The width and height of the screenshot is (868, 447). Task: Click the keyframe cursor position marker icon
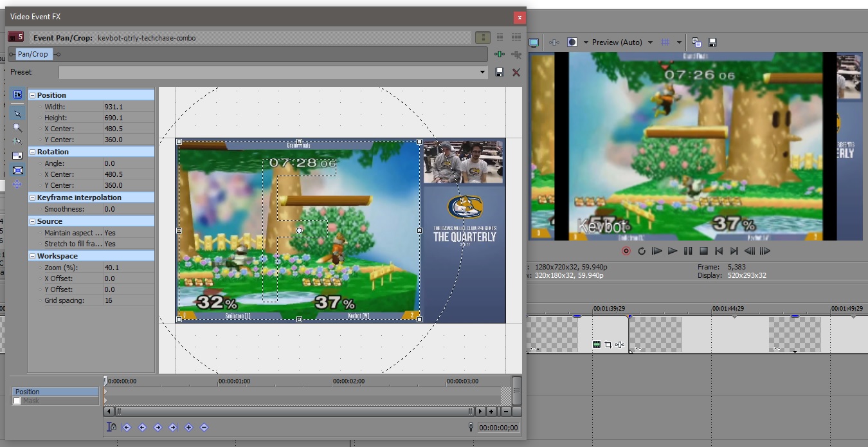click(471, 427)
